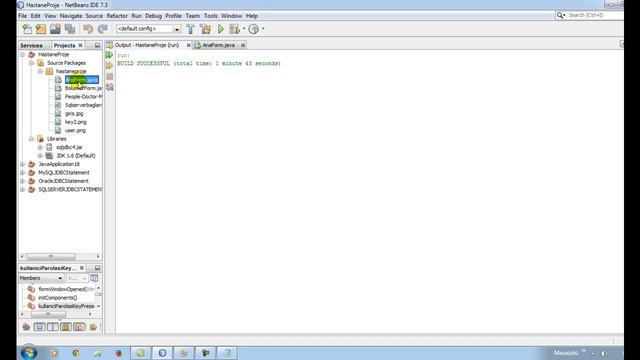Image resolution: width=640 pixels, height=360 pixels.
Task: Click the Chrome icon in taskbar
Action: tap(76, 353)
